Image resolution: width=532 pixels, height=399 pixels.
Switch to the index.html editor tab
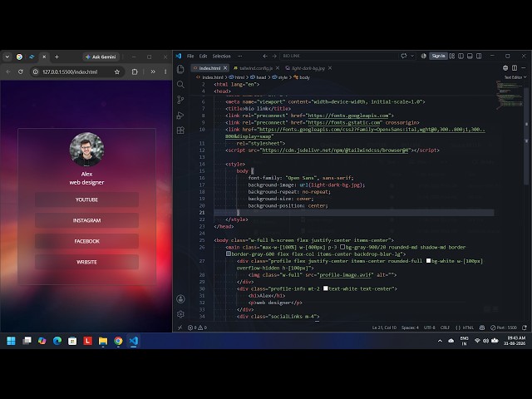pyautogui.click(x=209, y=68)
